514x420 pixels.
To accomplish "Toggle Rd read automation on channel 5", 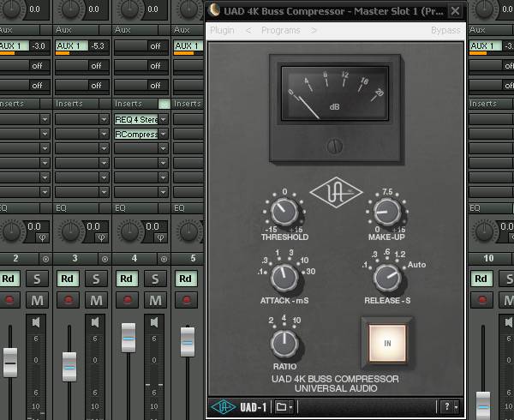I will (186, 279).
